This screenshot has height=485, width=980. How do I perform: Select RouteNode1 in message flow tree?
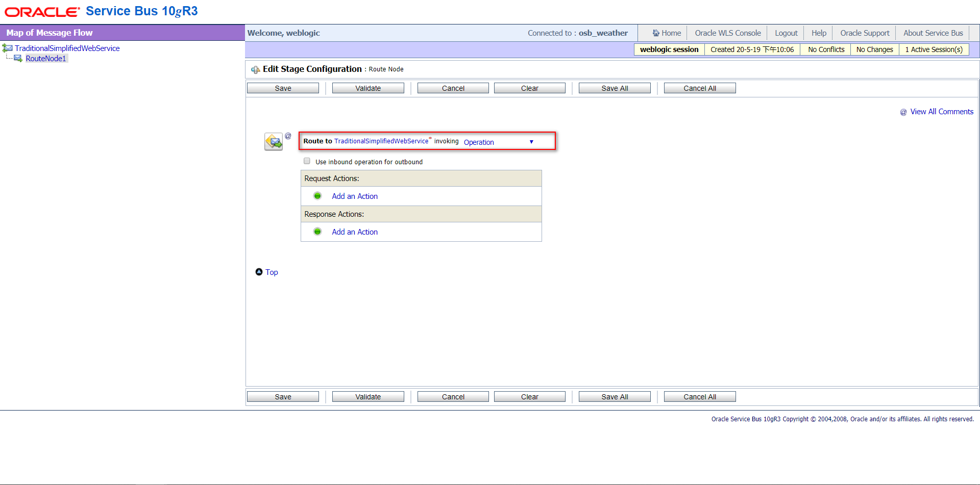coord(46,59)
